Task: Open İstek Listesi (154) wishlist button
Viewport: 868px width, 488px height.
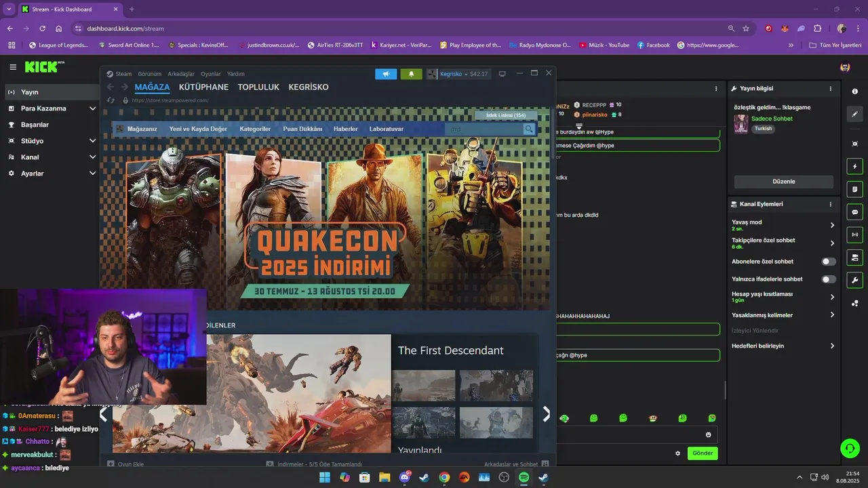Action: [x=506, y=115]
